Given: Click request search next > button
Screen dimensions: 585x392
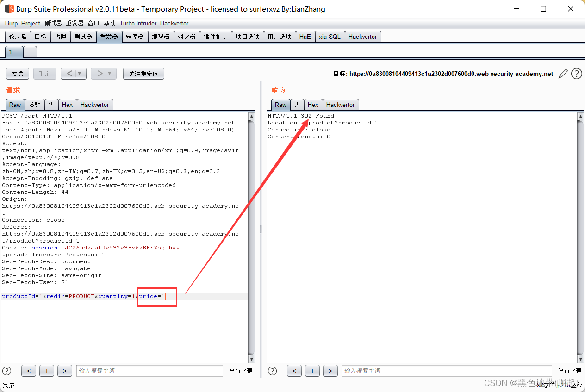Looking at the screenshot, I should coord(65,371).
